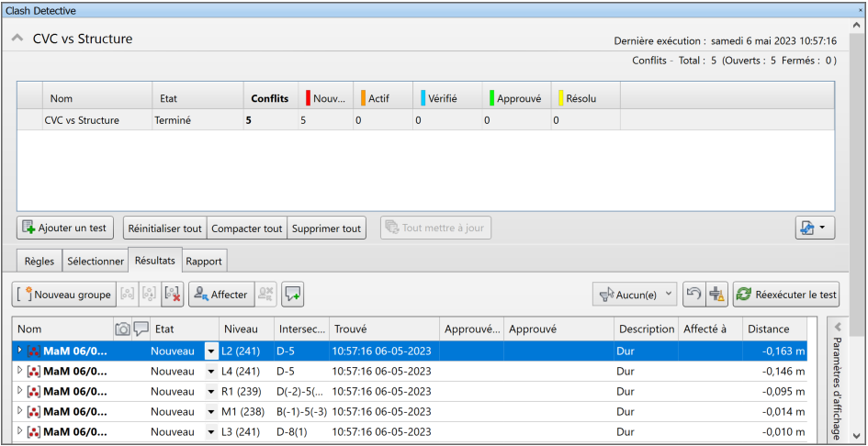
Task: Click the remove from group icon
Action: pyautogui.click(x=150, y=295)
